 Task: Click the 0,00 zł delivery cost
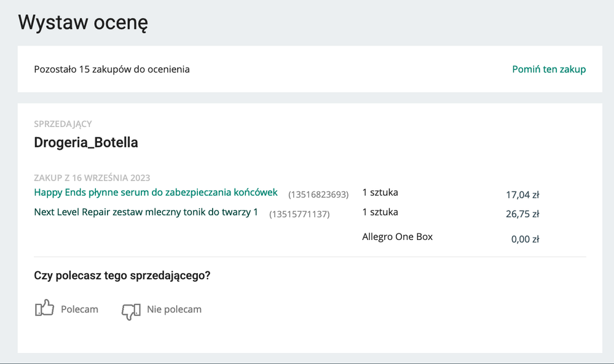click(525, 239)
